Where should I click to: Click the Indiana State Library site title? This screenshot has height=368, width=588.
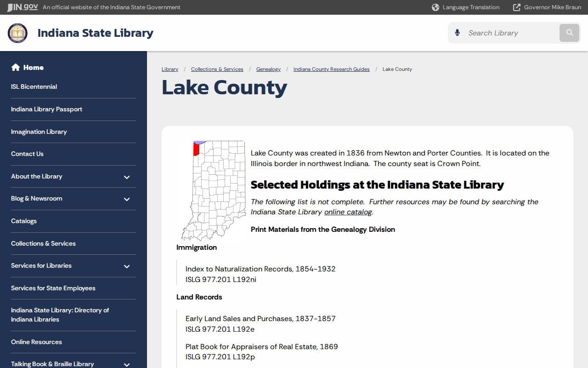pyautogui.click(x=96, y=33)
